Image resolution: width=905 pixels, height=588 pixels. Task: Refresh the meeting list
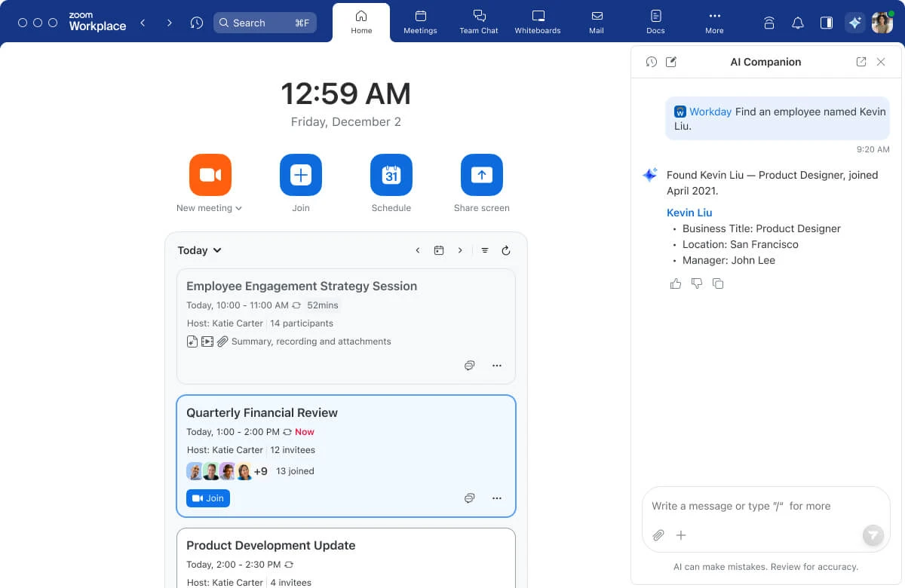[x=506, y=250]
